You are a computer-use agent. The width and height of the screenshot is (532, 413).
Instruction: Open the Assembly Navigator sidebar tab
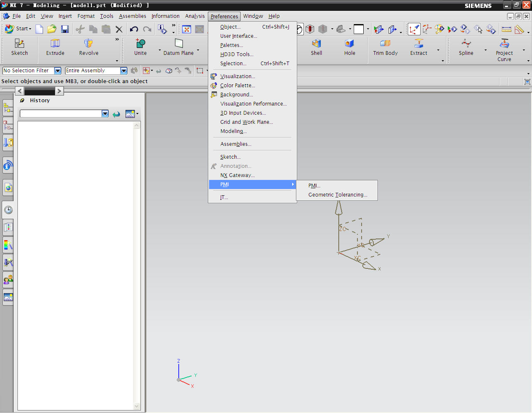pos(8,108)
